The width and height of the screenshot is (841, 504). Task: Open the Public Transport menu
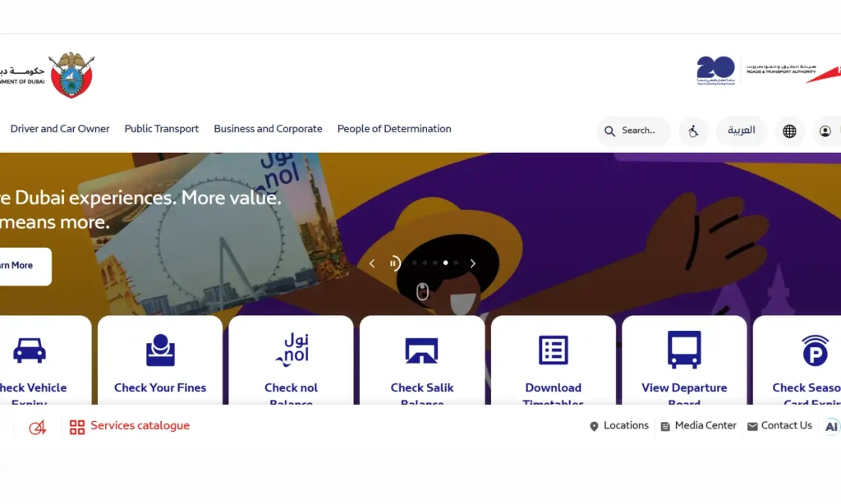tap(161, 129)
